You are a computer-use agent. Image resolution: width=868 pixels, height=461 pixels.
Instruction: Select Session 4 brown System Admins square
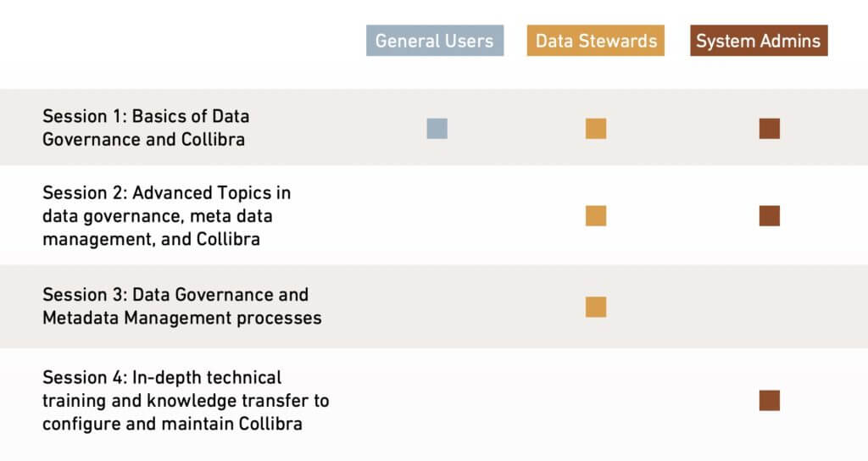pyautogui.click(x=770, y=401)
